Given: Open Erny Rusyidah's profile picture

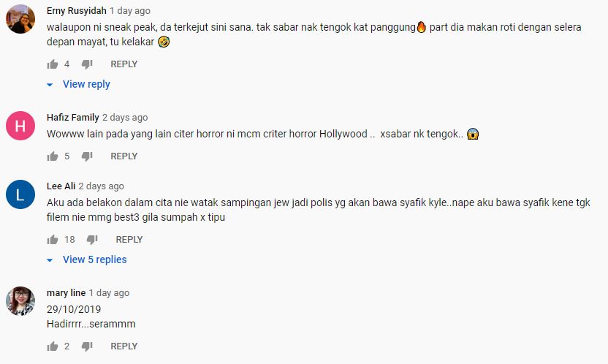Looking at the screenshot, I should pyautogui.click(x=20, y=19).
